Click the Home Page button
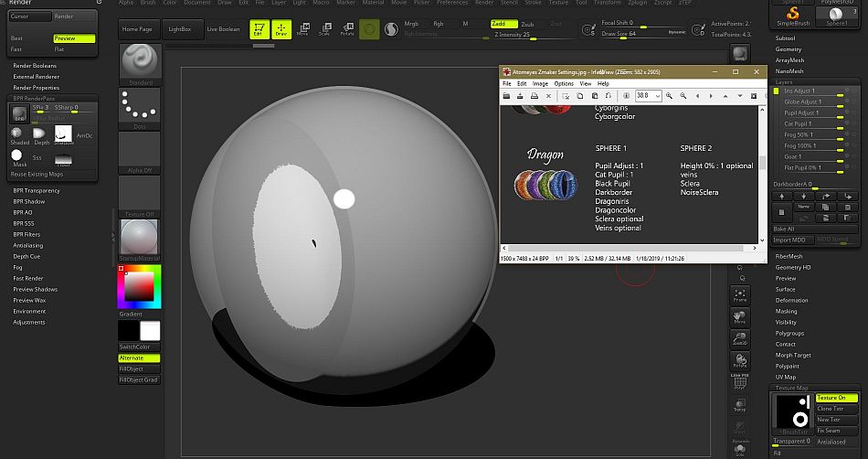868x459 pixels. pos(137,28)
